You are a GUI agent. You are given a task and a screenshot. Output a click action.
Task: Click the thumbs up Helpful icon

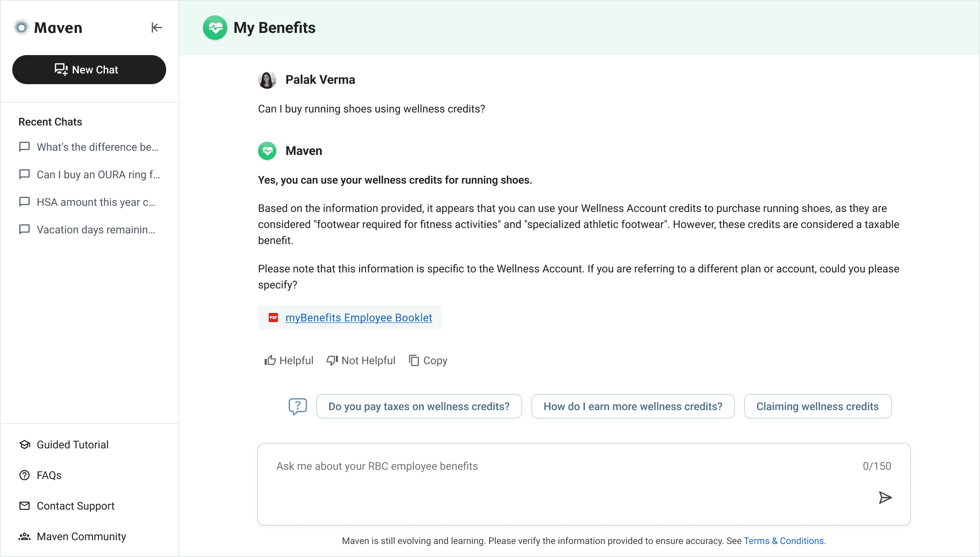point(270,360)
